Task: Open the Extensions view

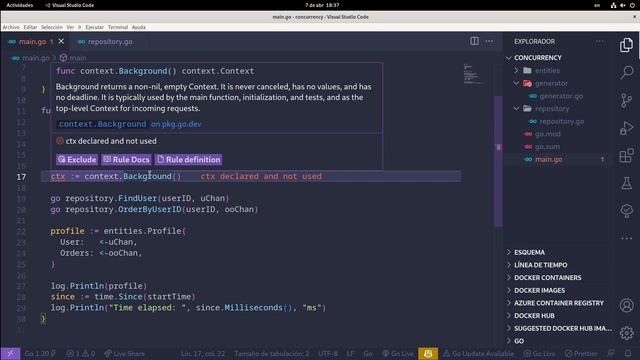Action: (627, 156)
